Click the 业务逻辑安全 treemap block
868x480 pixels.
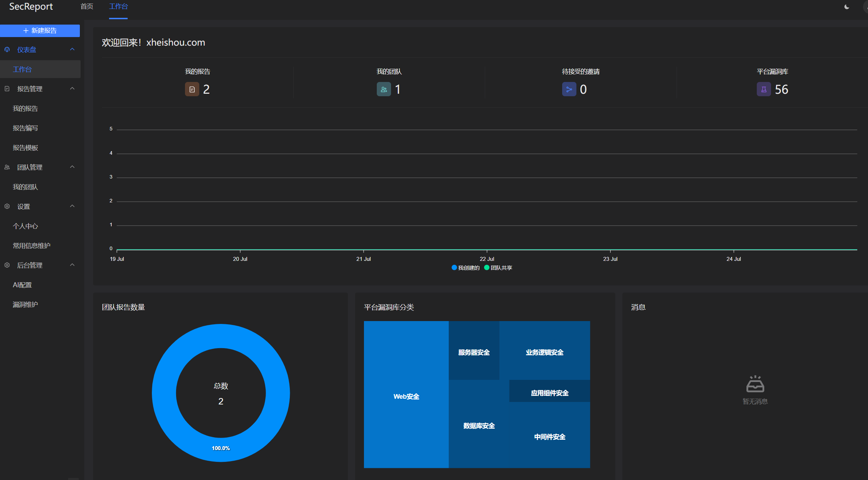click(x=545, y=351)
